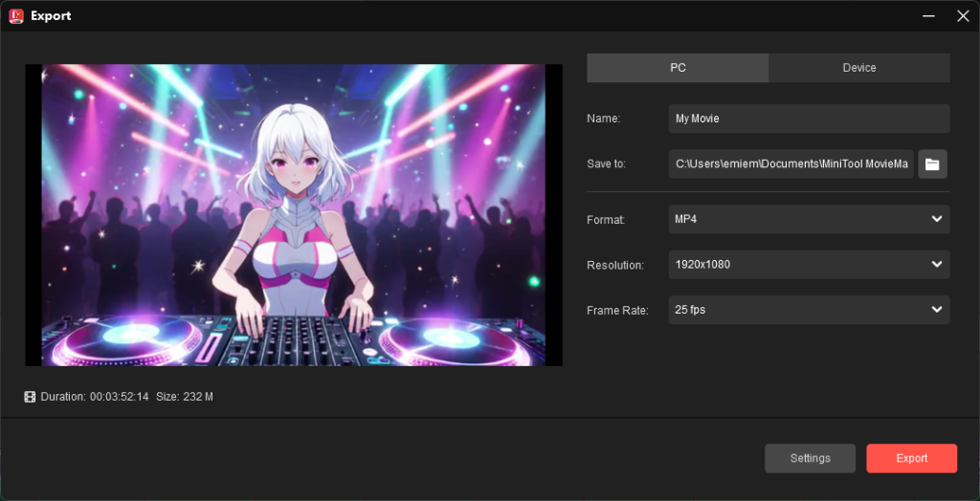The width and height of the screenshot is (980, 501).
Task: Close the Export dialog
Action: click(962, 16)
